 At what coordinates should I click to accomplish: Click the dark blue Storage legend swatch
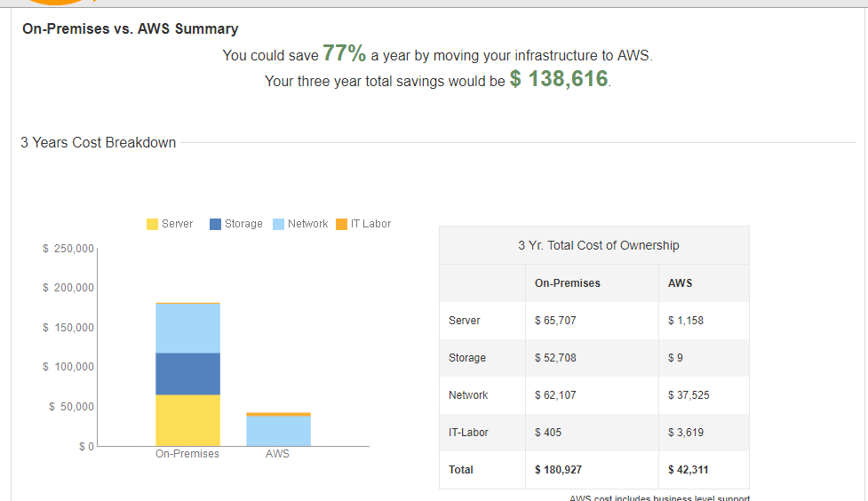[x=216, y=224]
